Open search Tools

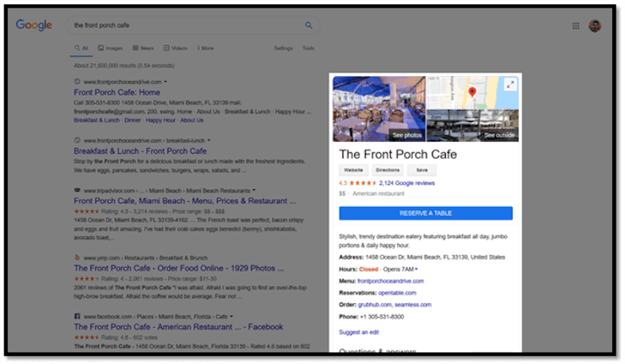point(308,48)
